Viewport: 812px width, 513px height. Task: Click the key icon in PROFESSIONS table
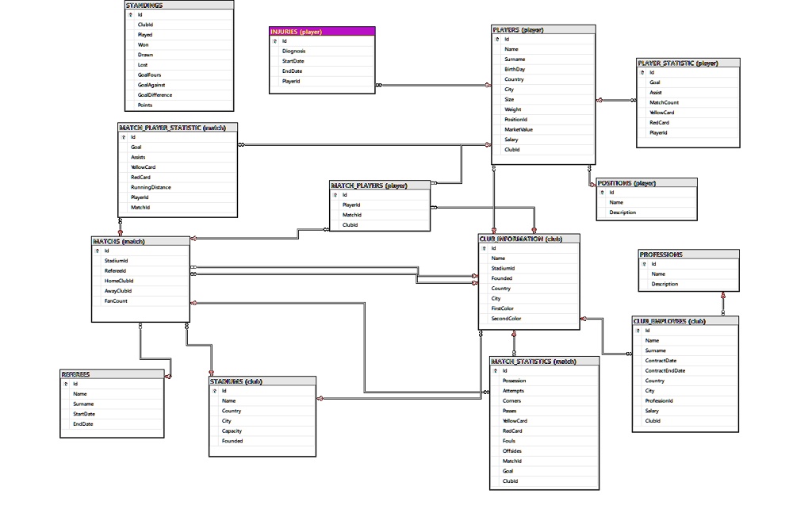point(644,264)
